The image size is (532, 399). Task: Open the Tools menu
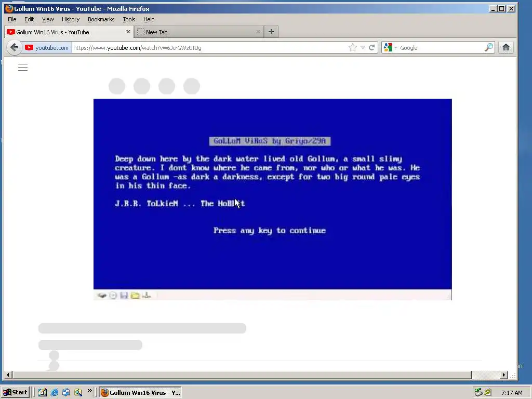pos(129,19)
